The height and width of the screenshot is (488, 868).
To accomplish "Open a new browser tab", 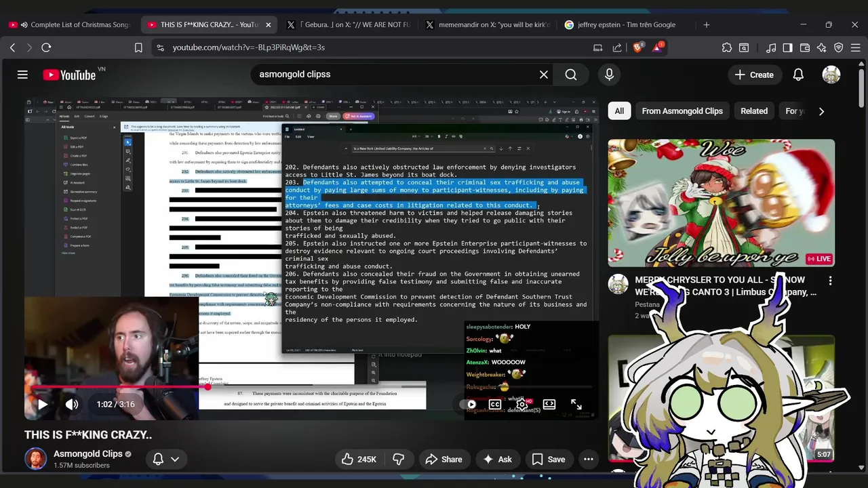I will [x=706, y=24].
